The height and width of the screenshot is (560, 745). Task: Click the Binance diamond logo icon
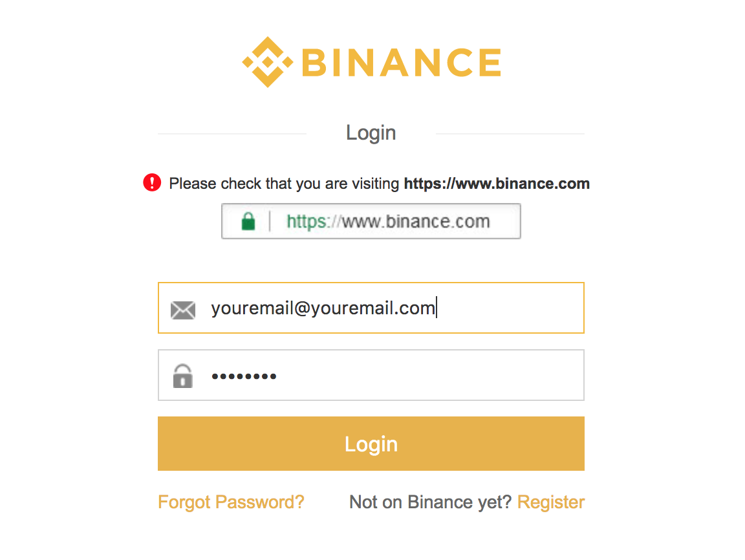point(268,61)
